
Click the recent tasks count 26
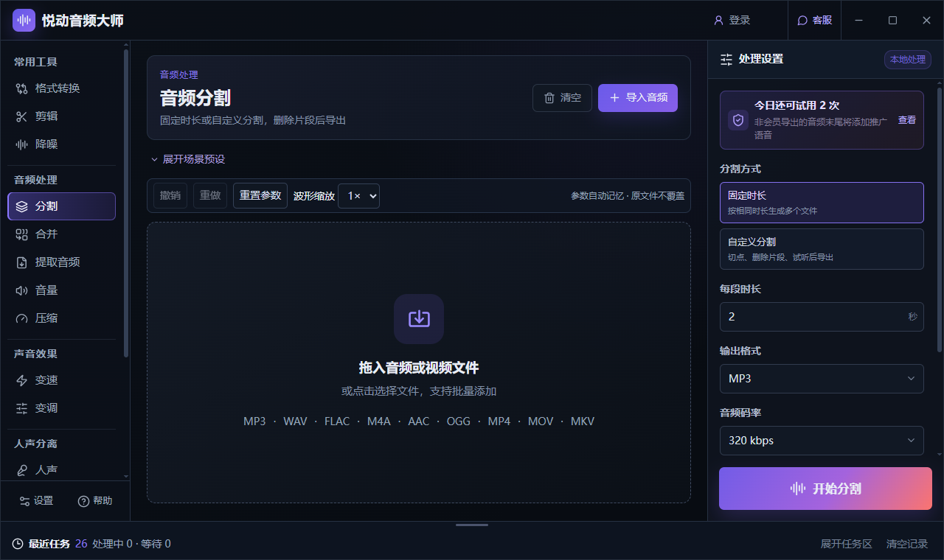click(81, 545)
